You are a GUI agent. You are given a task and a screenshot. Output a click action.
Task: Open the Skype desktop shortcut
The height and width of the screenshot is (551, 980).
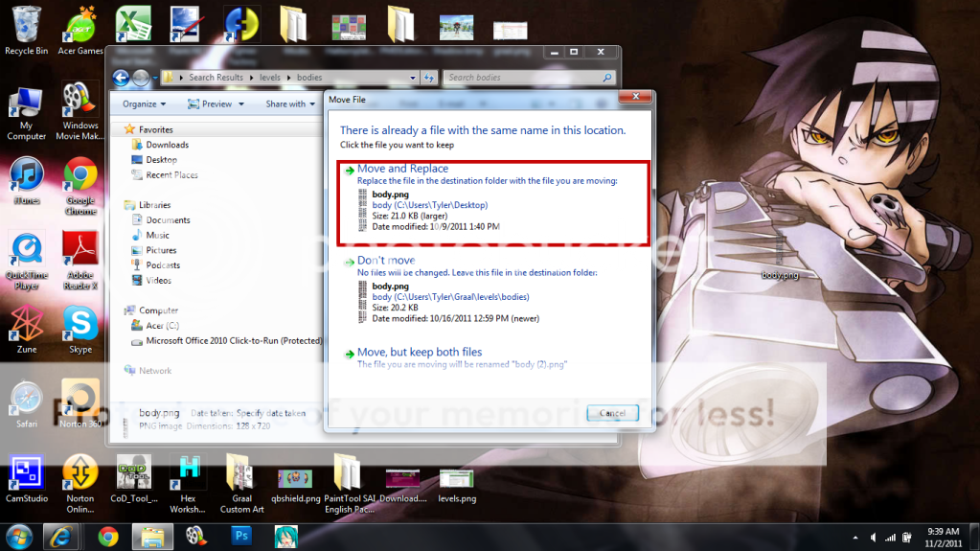[x=80, y=327]
